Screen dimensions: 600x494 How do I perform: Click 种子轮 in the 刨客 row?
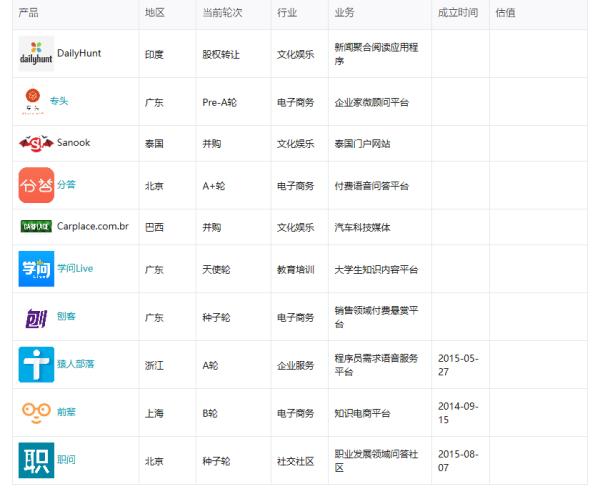point(216,318)
